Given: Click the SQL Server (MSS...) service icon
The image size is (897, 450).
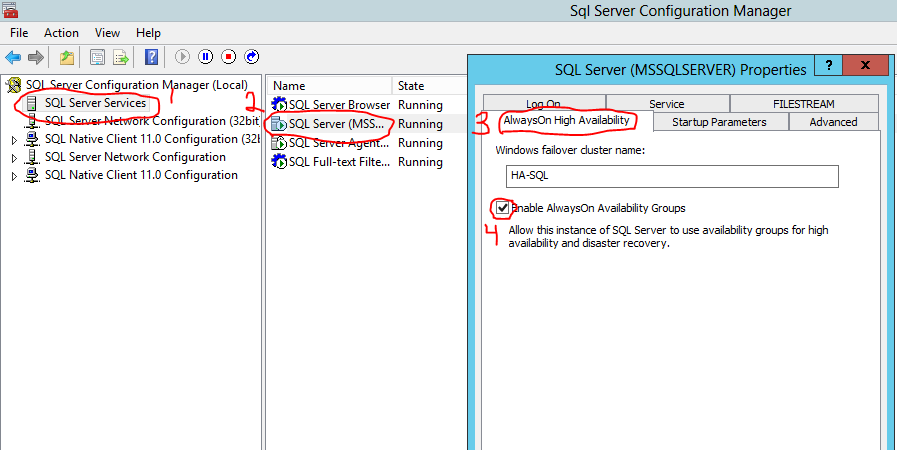Looking at the screenshot, I should [x=279, y=124].
